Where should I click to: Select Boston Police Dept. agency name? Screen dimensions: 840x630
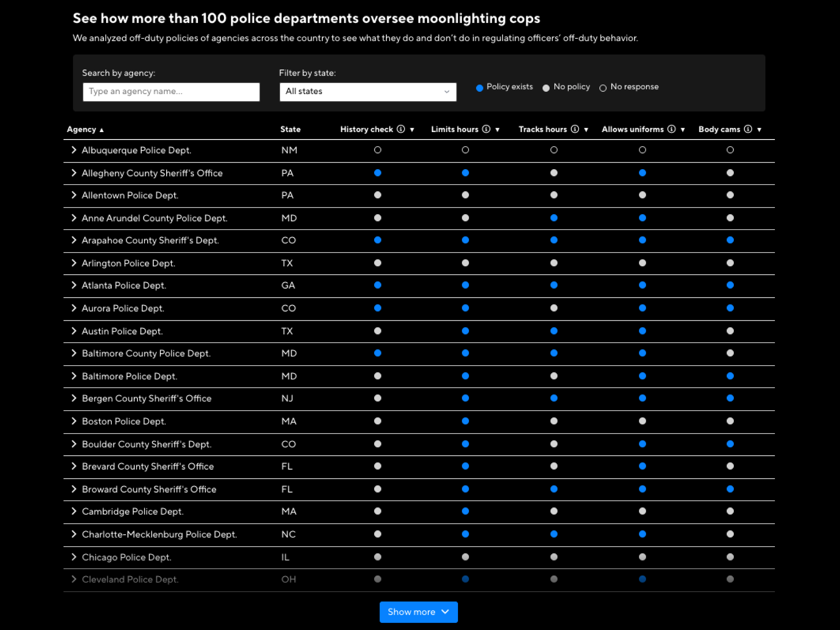click(124, 421)
